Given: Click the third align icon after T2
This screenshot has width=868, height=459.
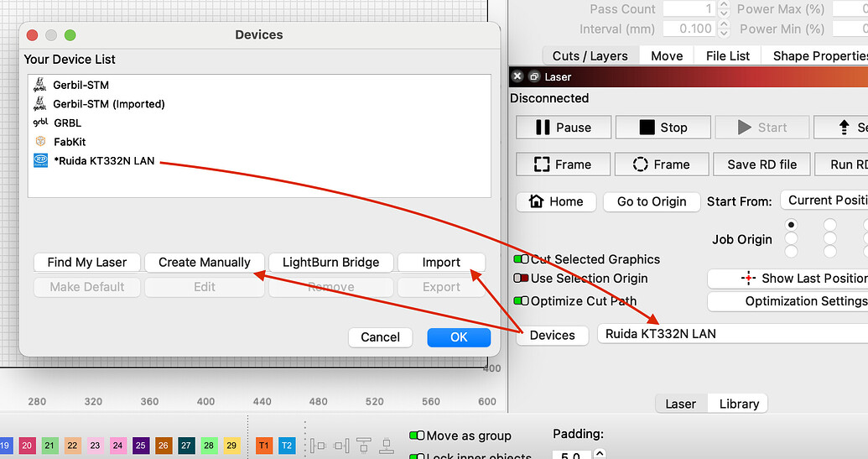Looking at the screenshot, I should [x=364, y=446].
